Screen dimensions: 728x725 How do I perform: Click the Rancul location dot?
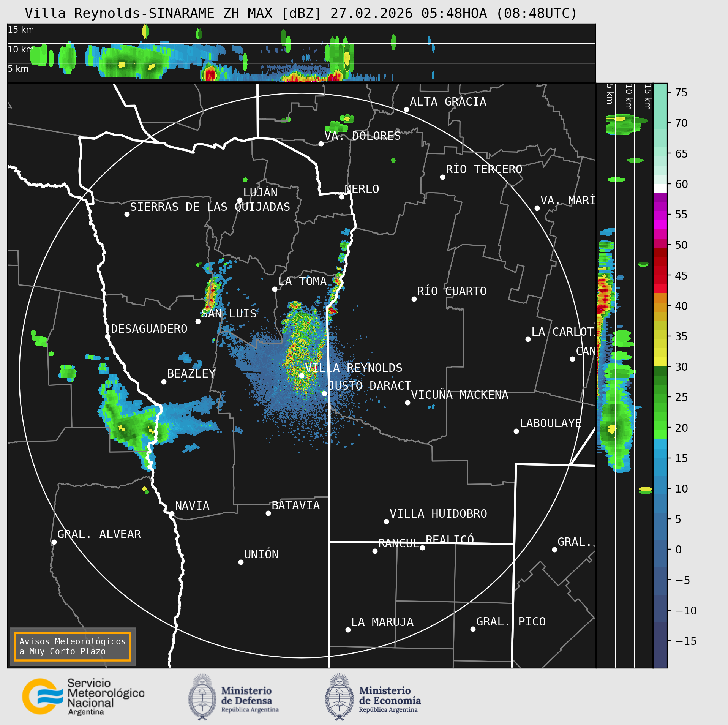pyautogui.click(x=375, y=551)
